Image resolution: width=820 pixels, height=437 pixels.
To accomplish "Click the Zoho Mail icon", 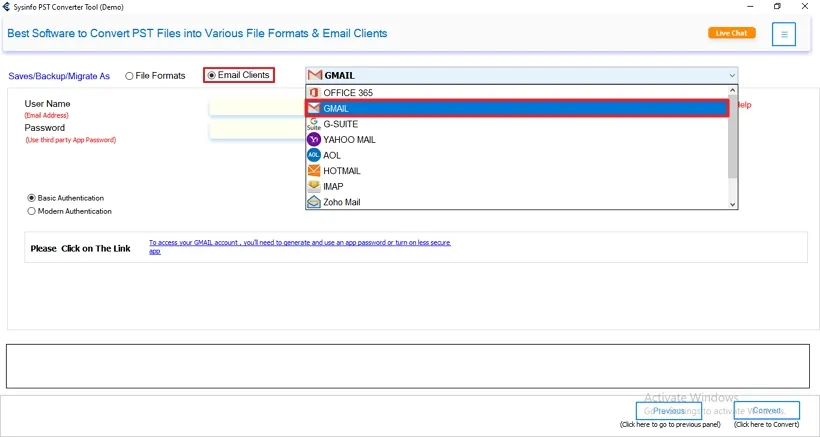I will pyautogui.click(x=314, y=202).
